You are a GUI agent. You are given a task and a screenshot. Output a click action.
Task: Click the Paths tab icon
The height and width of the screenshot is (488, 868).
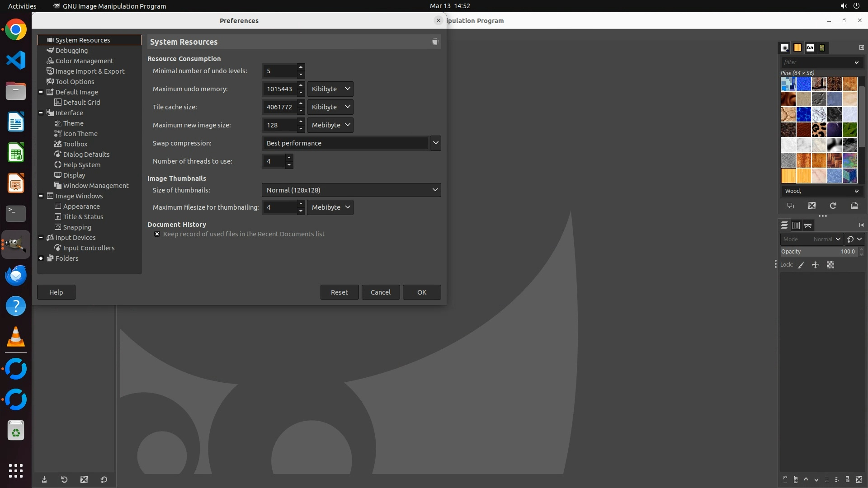[808, 225]
